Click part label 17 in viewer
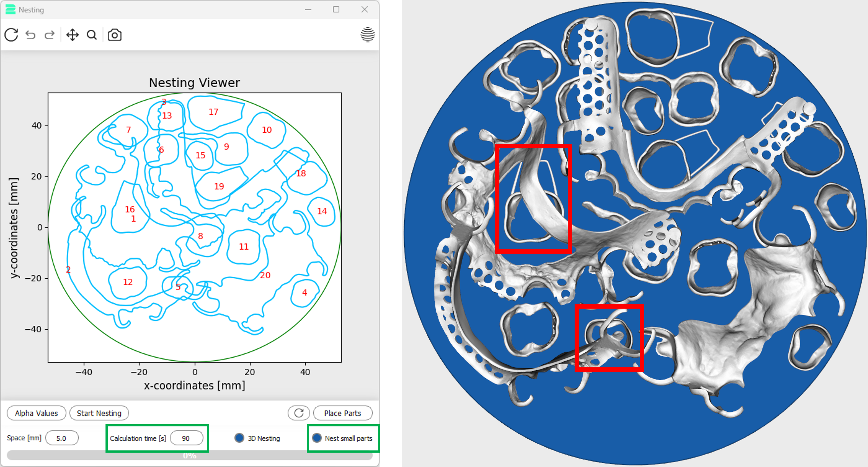Screen dimensions: 868x467 (x=213, y=112)
